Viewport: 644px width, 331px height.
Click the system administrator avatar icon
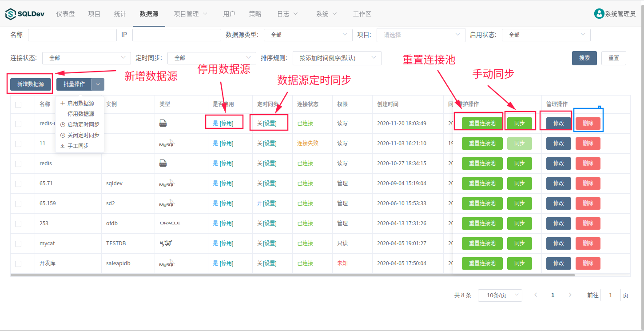599,14
